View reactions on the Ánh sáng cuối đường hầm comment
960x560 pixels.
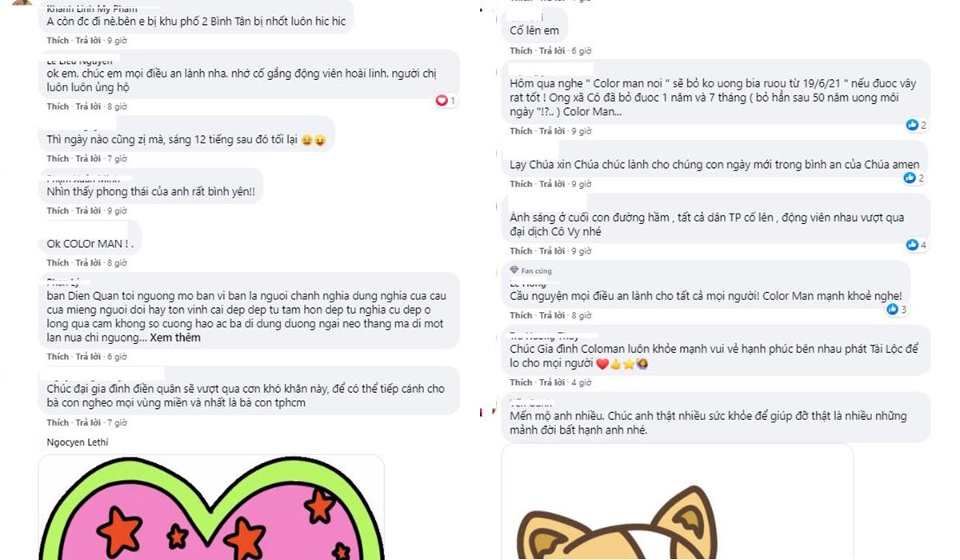coord(916,245)
